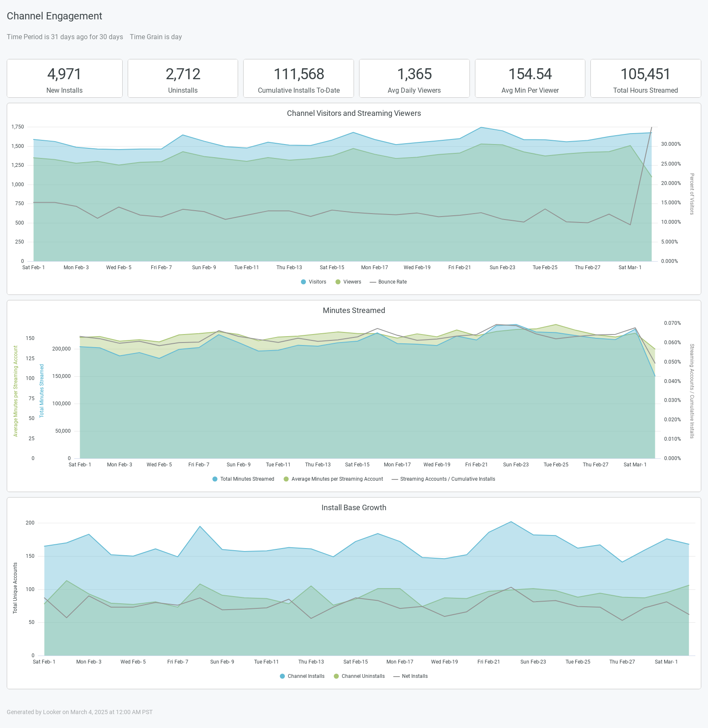Image resolution: width=708 pixels, height=728 pixels.
Task: Toggle the Viewers series legend label
Action: click(352, 282)
